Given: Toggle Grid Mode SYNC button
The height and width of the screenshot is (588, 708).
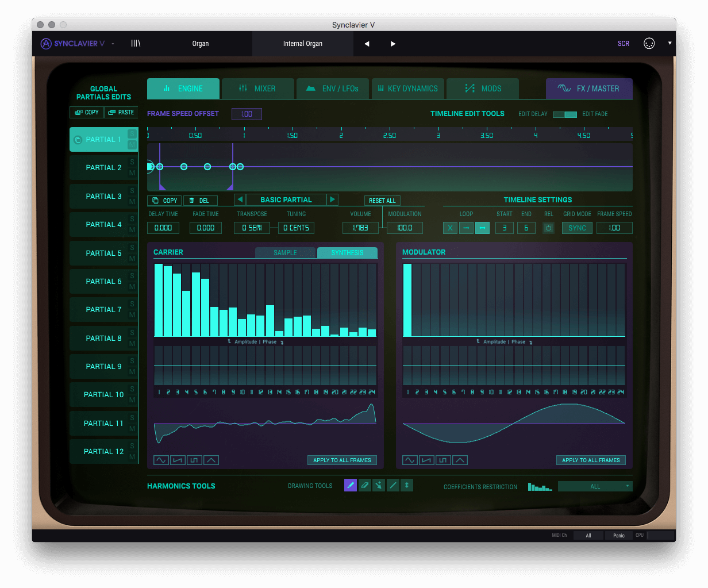Looking at the screenshot, I should tap(577, 228).
